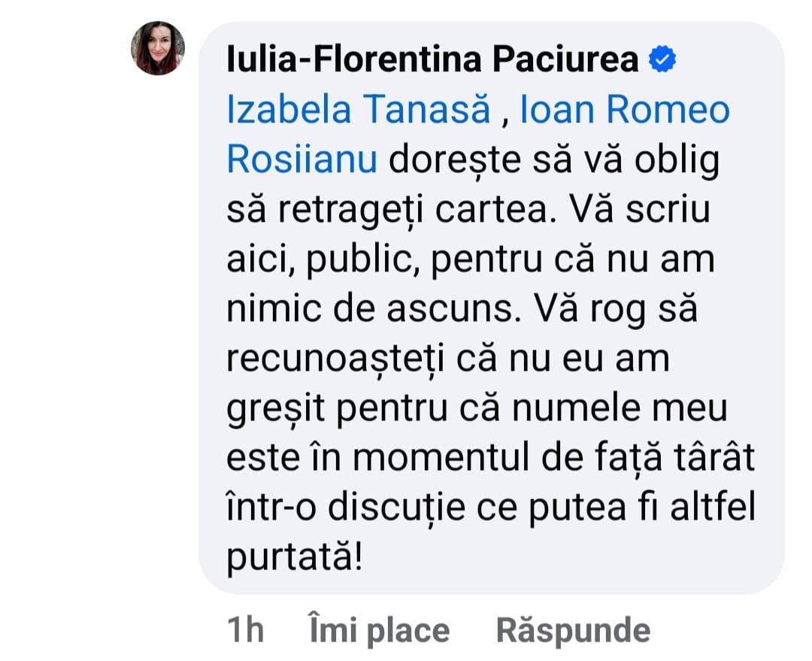The height and width of the screenshot is (661, 812).
Task: Click the Rosiianu surname link
Action: [x=301, y=161]
